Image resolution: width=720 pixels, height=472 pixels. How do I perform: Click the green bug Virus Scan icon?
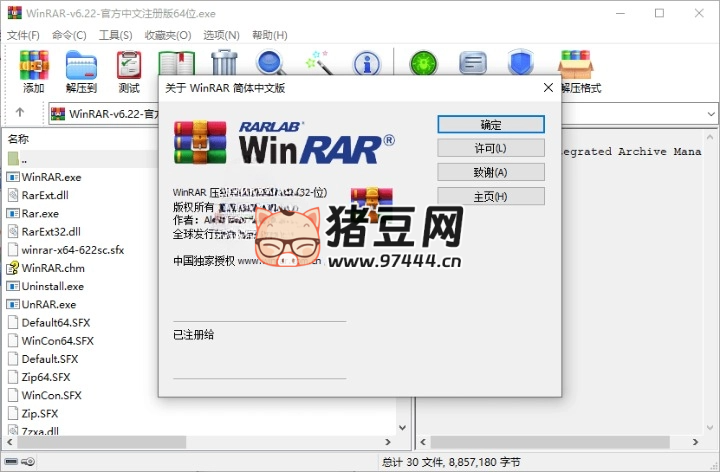click(x=423, y=64)
